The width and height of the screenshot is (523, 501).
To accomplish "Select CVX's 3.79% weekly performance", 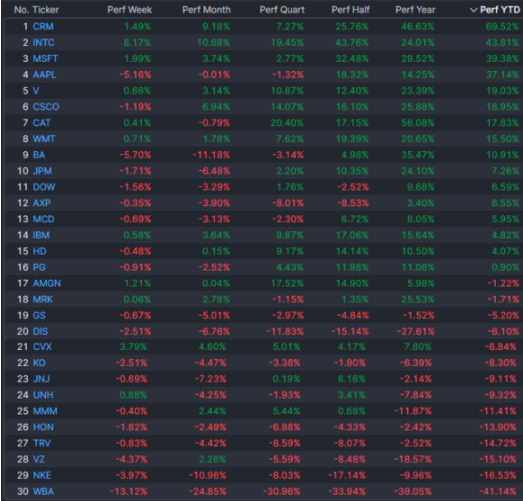I will pyautogui.click(x=133, y=347).
